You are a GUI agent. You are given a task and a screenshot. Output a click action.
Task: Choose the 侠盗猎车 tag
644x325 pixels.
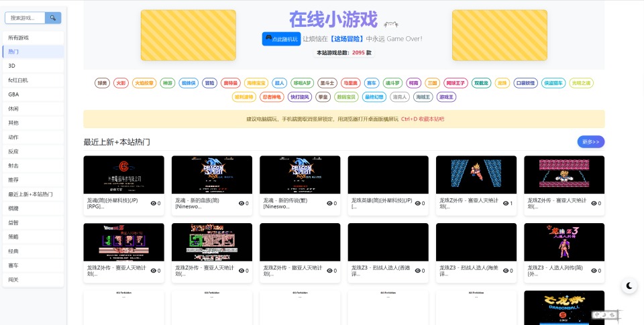[x=553, y=83]
